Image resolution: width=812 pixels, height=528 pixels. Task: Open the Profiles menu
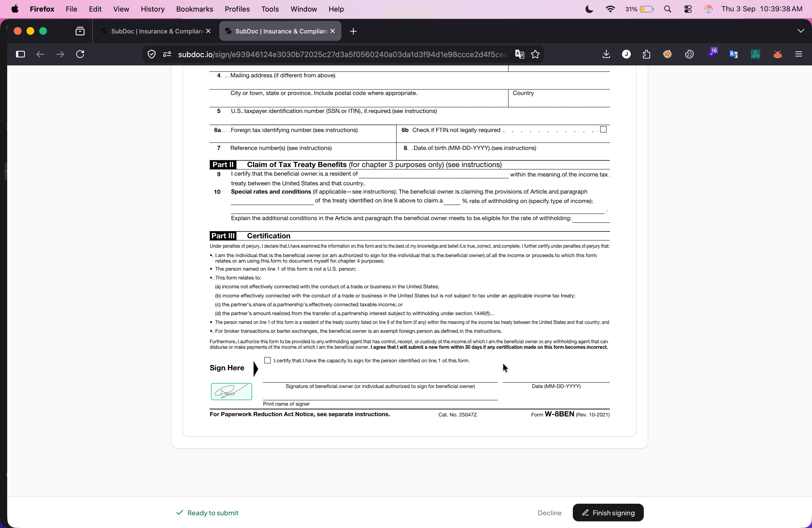coord(237,9)
